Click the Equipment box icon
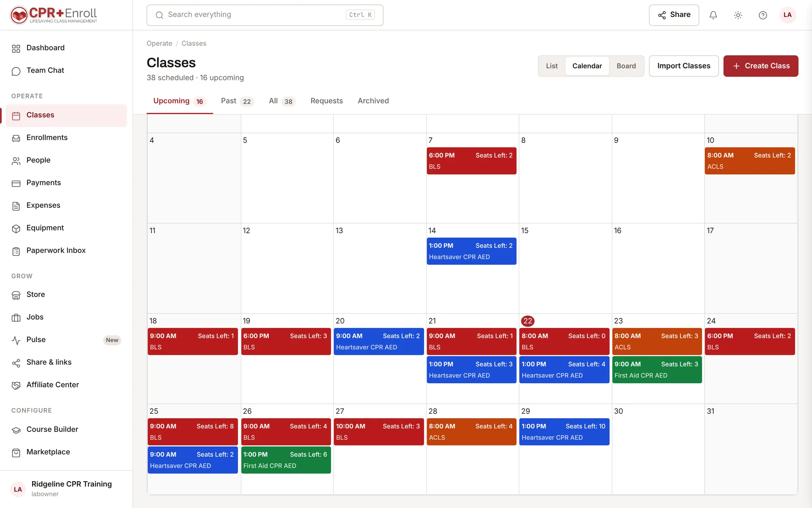This screenshot has width=812, height=508. (x=16, y=229)
